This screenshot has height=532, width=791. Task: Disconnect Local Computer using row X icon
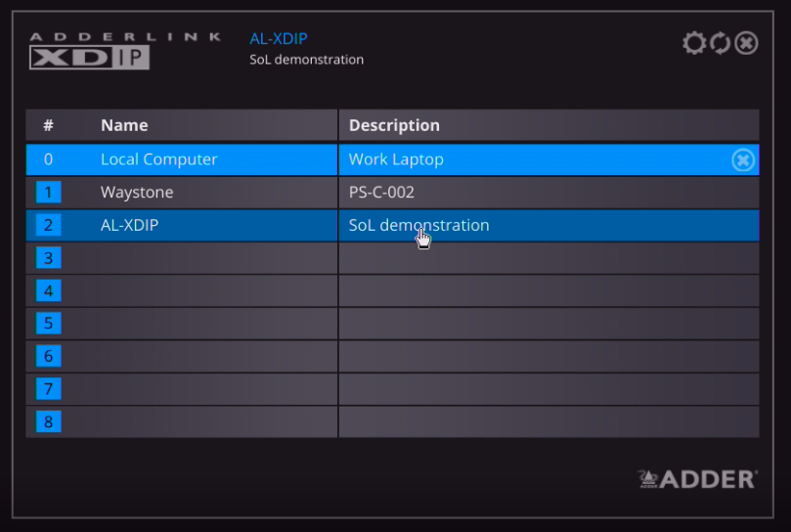click(743, 160)
